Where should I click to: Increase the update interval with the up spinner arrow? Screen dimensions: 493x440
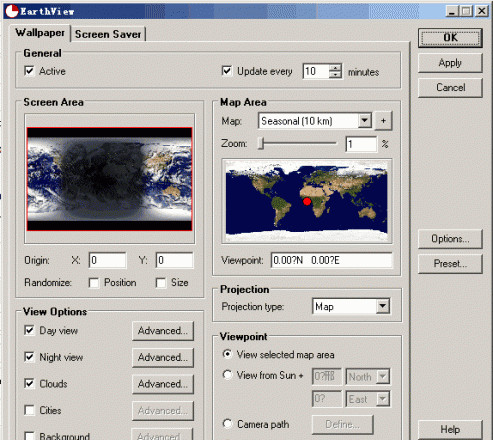pos(335,67)
